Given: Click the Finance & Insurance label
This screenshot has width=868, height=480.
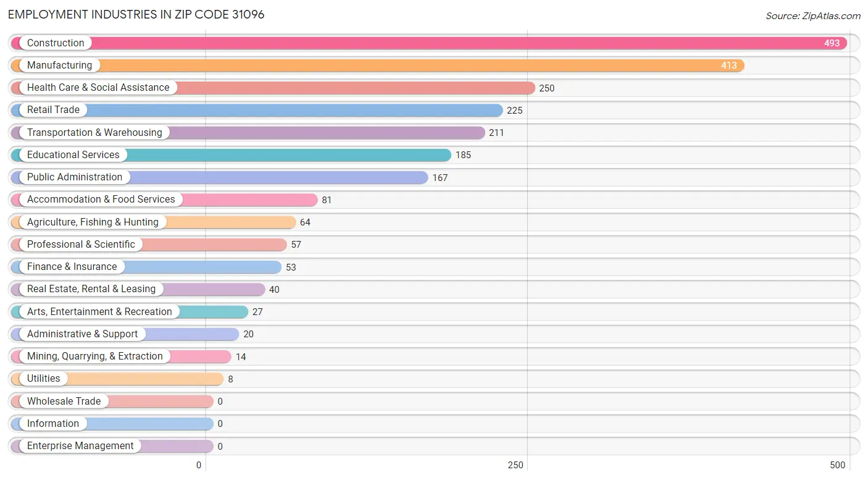Looking at the screenshot, I should coord(72,267).
